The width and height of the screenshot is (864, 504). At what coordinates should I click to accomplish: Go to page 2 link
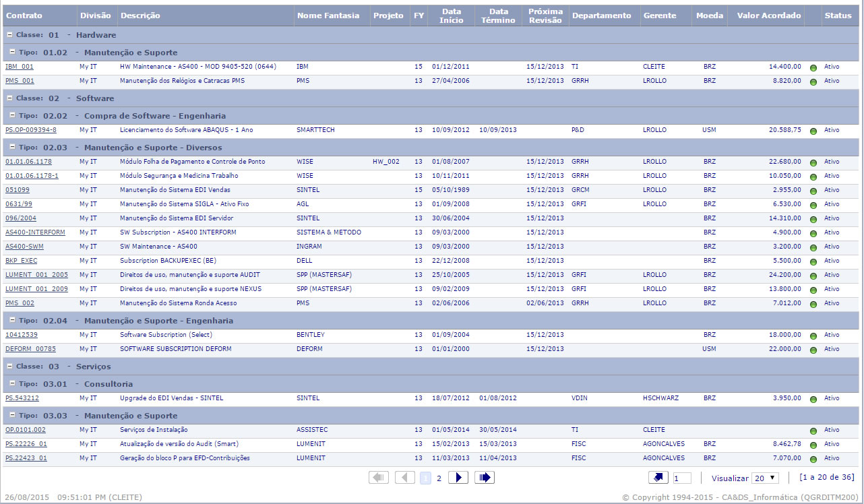click(x=439, y=478)
